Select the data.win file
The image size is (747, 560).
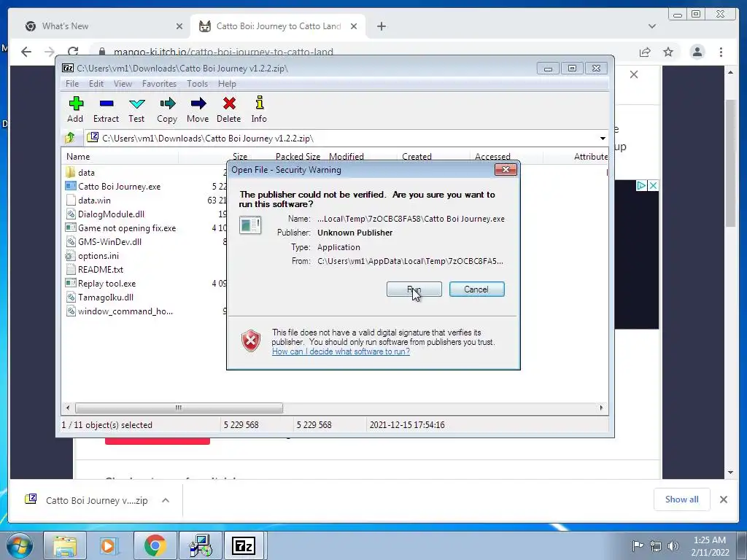[x=94, y=200]
